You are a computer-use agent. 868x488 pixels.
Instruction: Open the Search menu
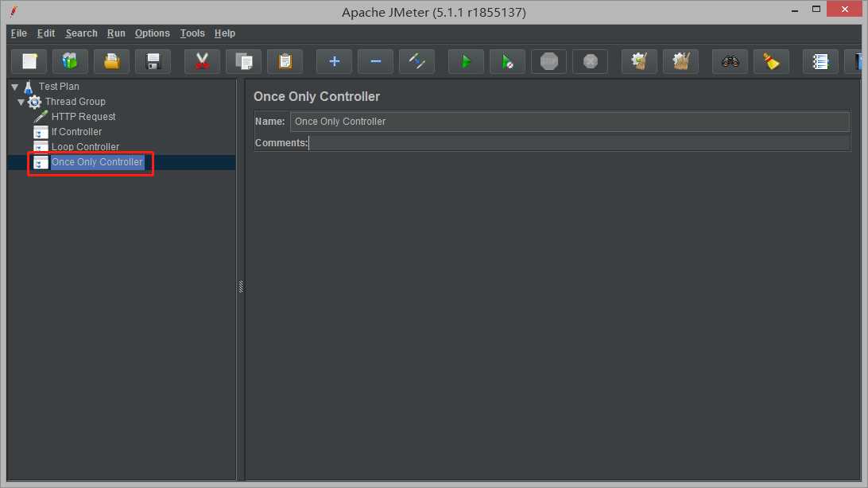click(x=81, y=33)
